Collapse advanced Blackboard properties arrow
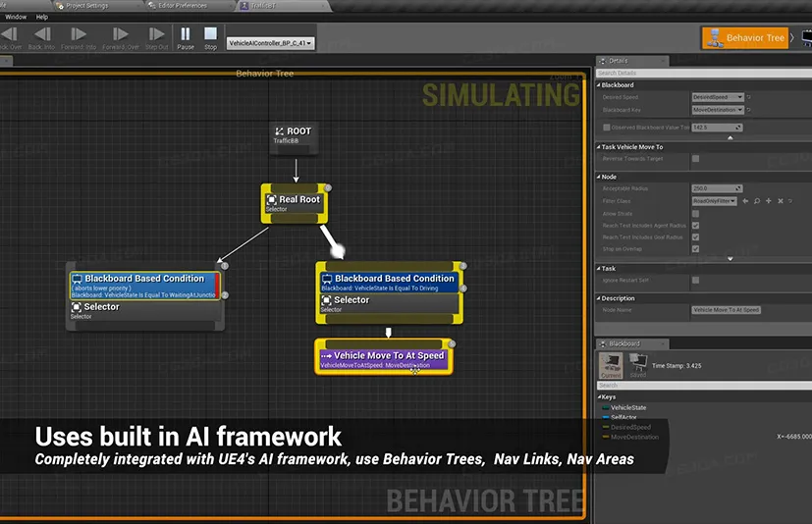The height and width of the screenshot is (524, 812). [731, 137]
